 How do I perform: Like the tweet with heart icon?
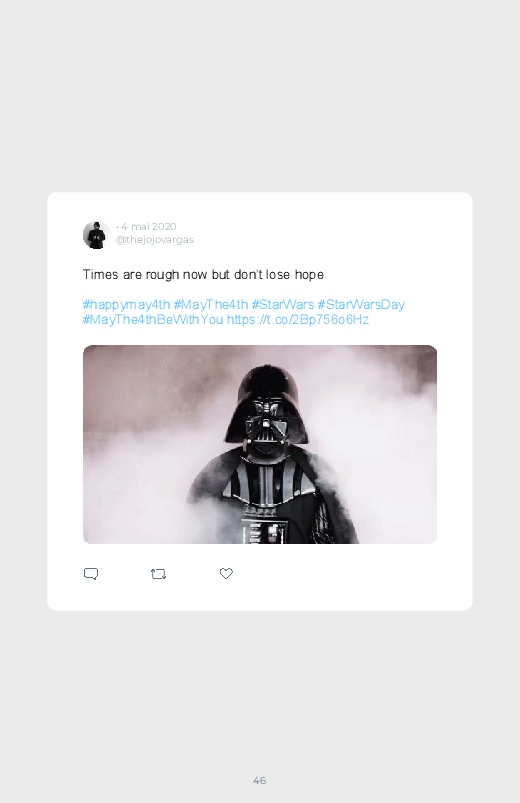click(226, 574)
